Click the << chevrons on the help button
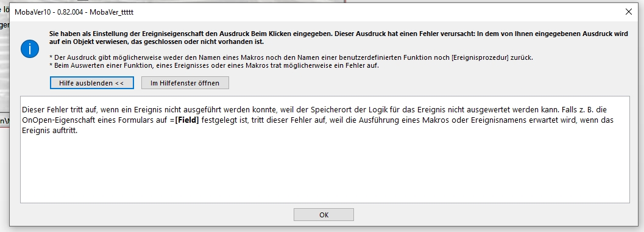Image resolution: width=644 pixels, height=232 pixels. pyautogui.click(x=119, y=82)
